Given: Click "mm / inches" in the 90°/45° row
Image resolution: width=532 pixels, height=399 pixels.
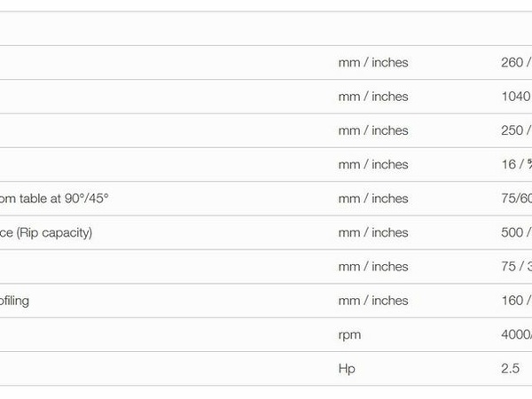Looking at the screenshot, I should click(373, 199).
